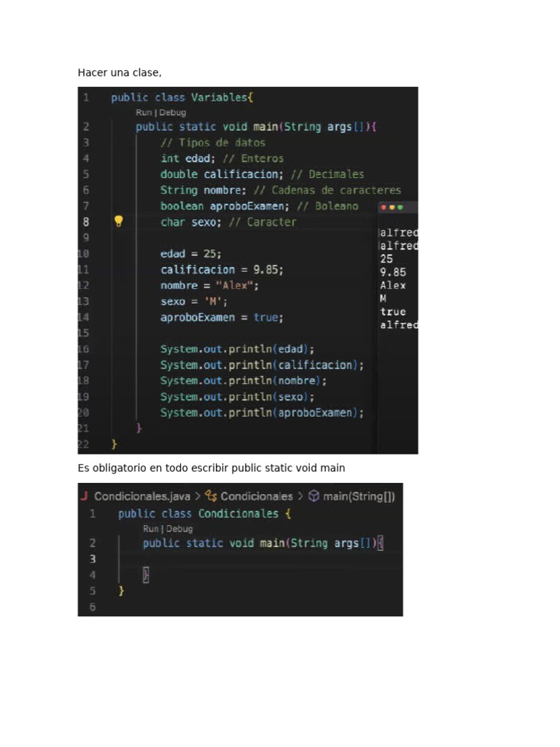
Task: Click the green maximize dot of the terminal window
Action: (x=400, y=207)
